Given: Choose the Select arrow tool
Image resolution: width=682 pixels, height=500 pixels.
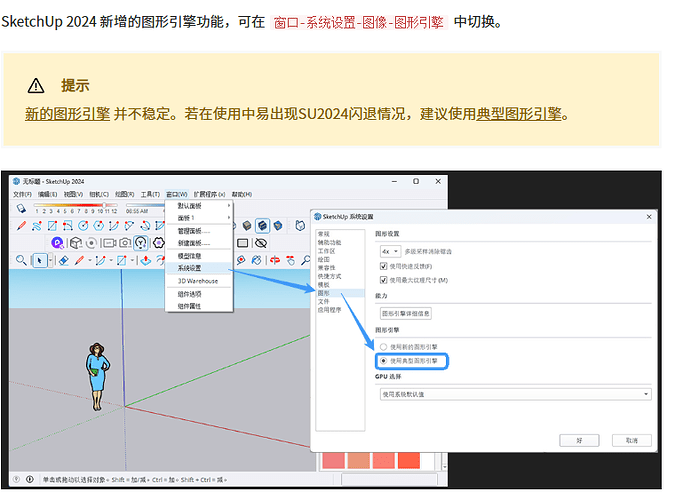Looking at the screenshot, I should tap(40, 260).
